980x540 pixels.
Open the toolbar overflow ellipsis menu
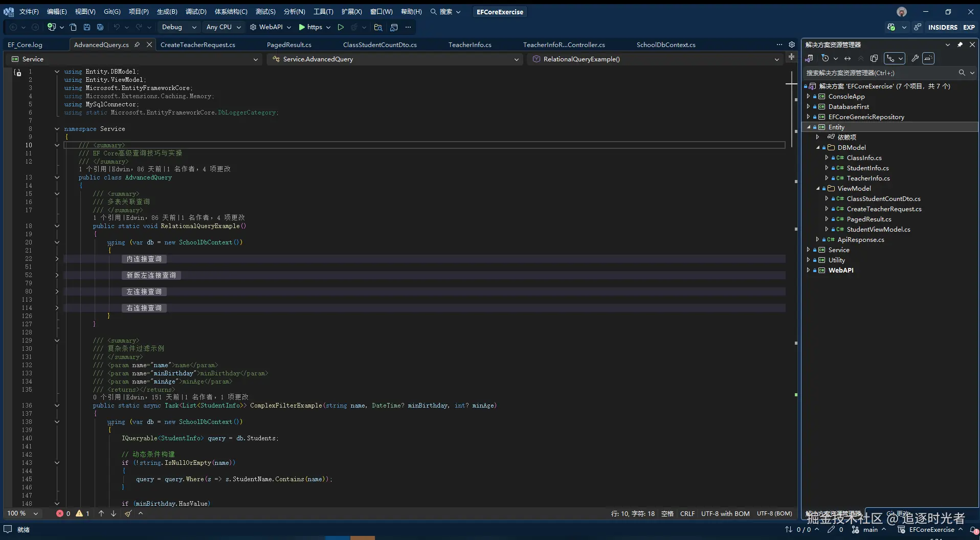coord(408,27)
